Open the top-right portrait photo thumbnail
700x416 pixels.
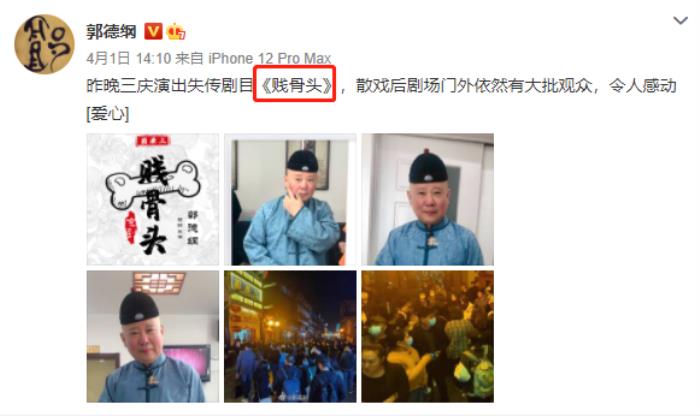428,200
